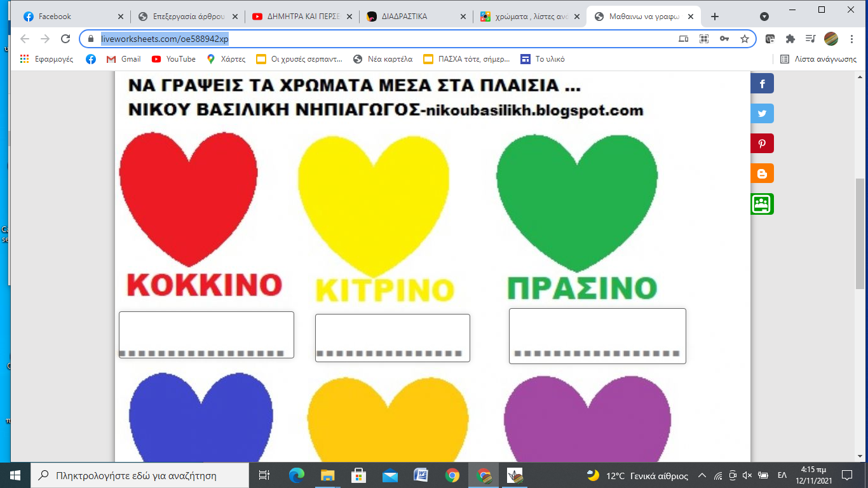This screenshot has height=488, width=868.
Task: Show hidden system tray icons
Action: tap(702, 475)
